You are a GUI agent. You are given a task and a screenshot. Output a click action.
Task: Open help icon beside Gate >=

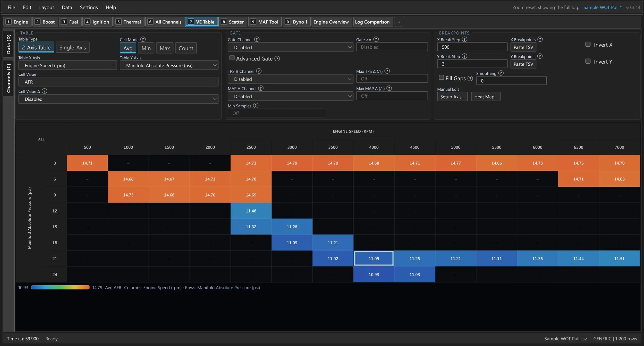(x=376, y=39)
